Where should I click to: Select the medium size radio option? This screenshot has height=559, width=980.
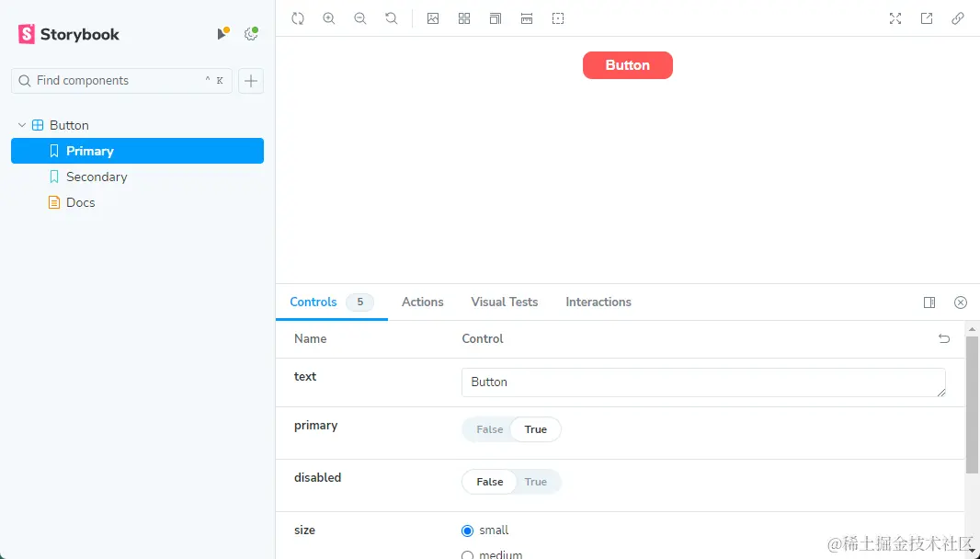[x=468, y=555]
